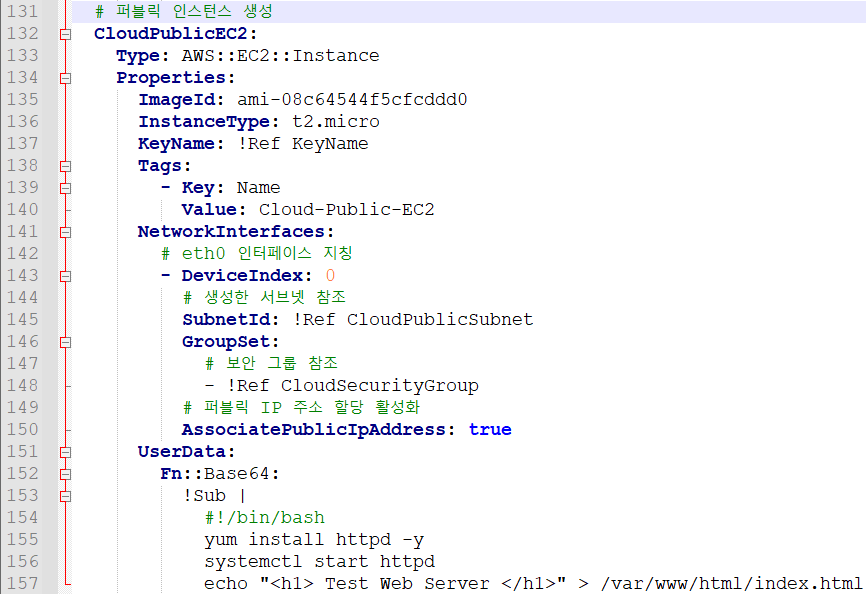Screen dimensions: 866x594
Task: Click the 'Type' key on line 133
Action: 137,56
